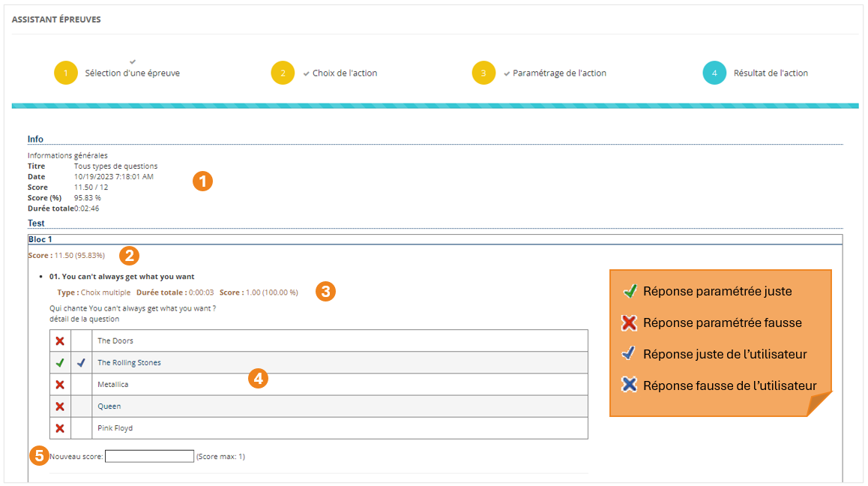Click orange callout marker 1 near Info

(x=202, y=181)
